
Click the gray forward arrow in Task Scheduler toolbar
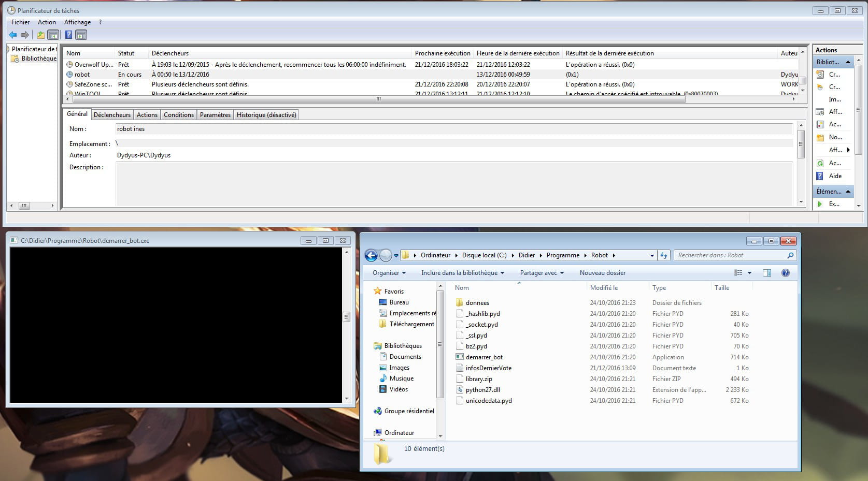24,35
